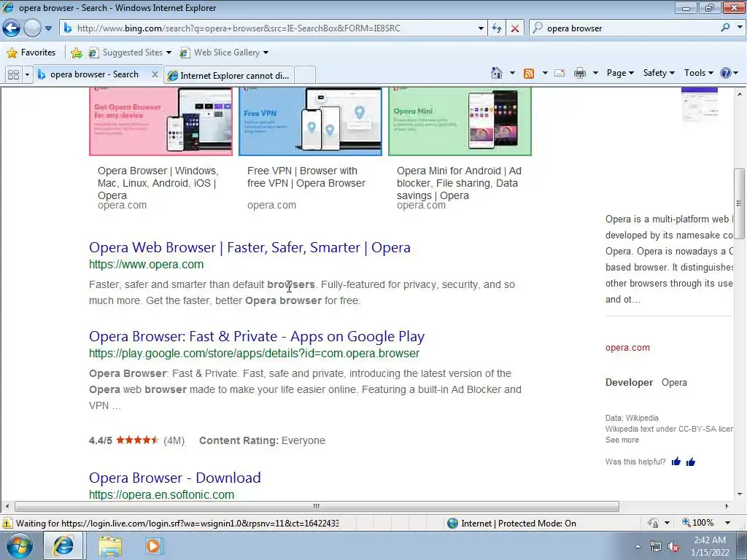This screenshot has width=747, height=560.
Task: Click first thumbs icon beside 'Was this helpful?'
Action: pos(676,462)
